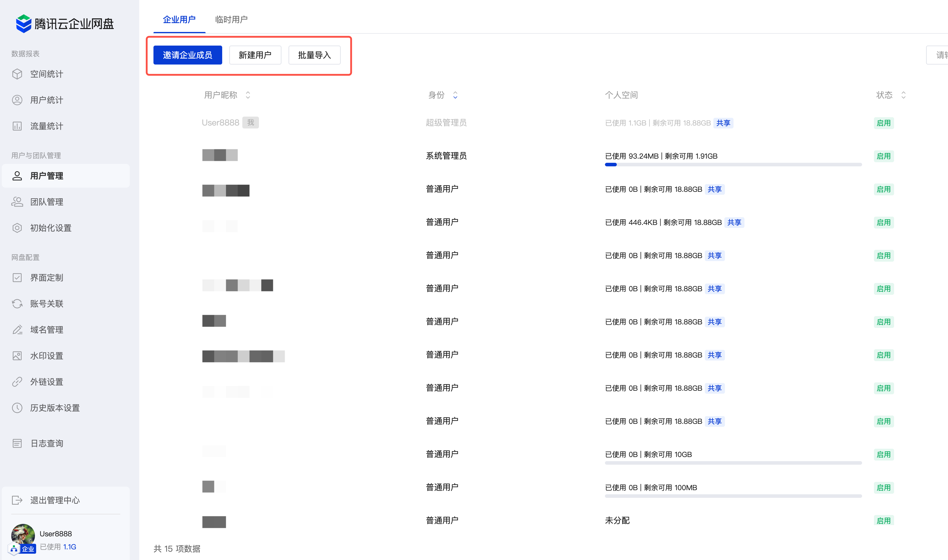Select the 企业用户 tab

pyautogui.click(x=179, y=20)
